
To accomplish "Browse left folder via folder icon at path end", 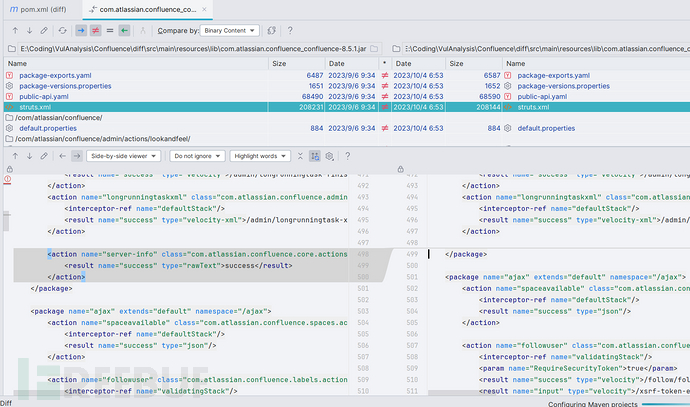I will tap(374, 49).
